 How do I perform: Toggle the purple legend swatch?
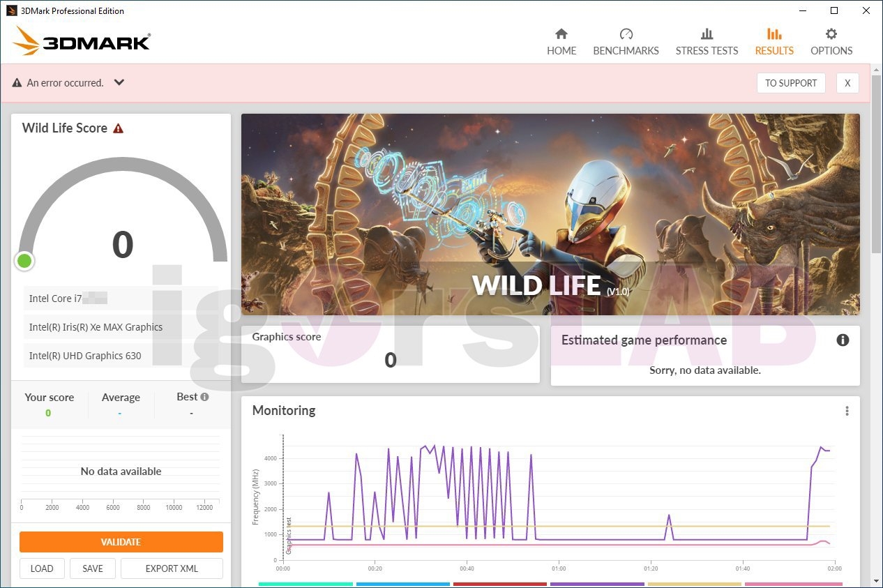coord(597,585)
